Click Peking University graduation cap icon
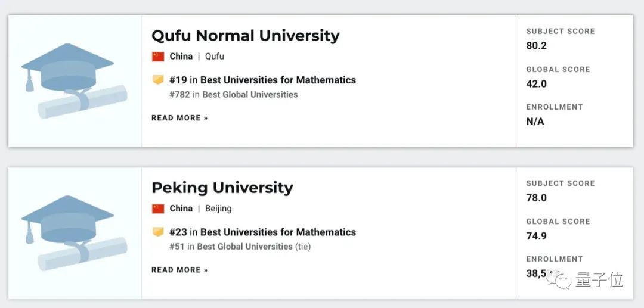The width and height of the screenshot is (644, 308). coord(75,232)
